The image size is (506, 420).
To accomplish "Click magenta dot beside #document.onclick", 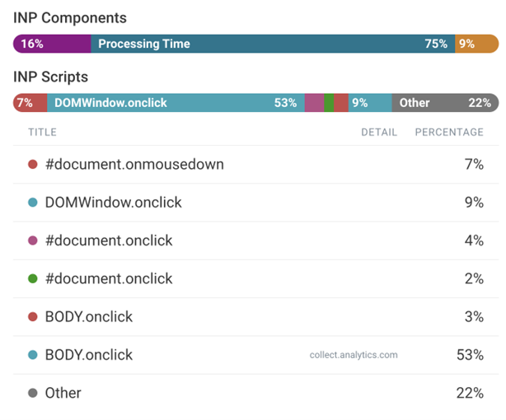I will pos(33,240).
